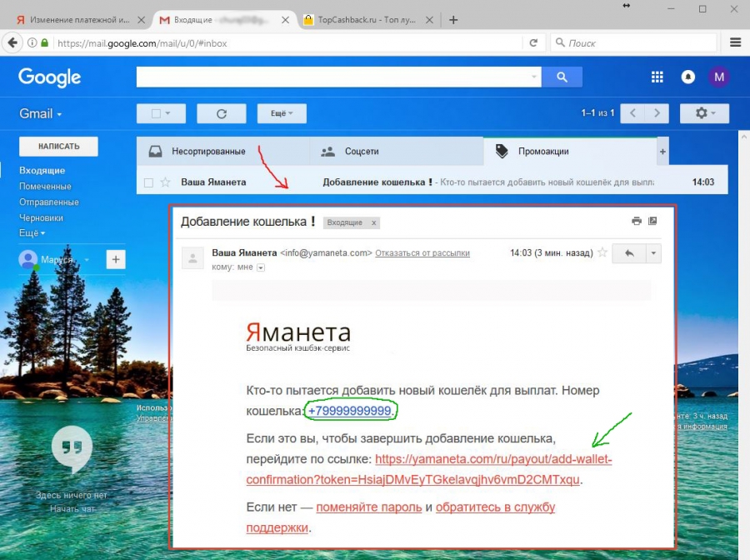Reload the page with the refresh icon
Screen dimensions: 750x560
coord(533,43)
